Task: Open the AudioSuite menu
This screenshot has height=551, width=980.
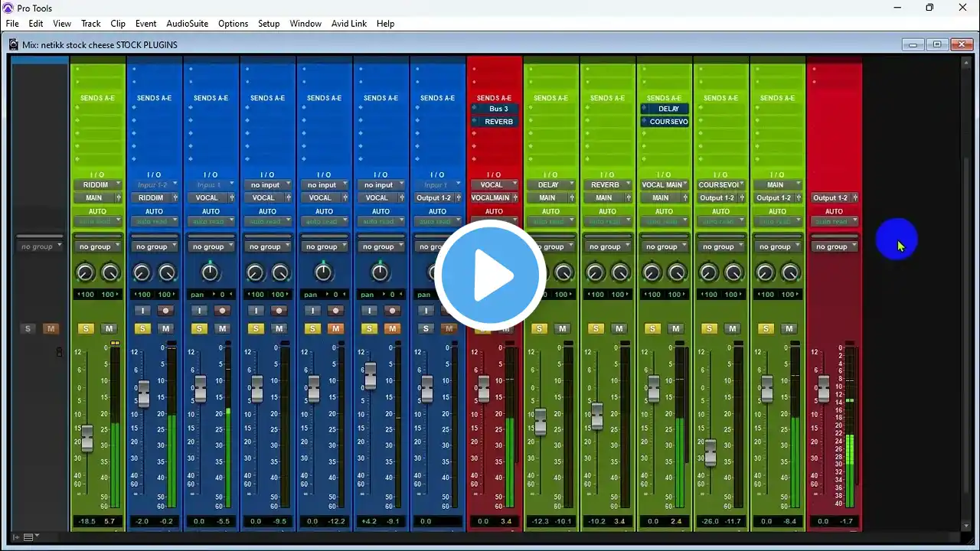Action: [187, 24]
